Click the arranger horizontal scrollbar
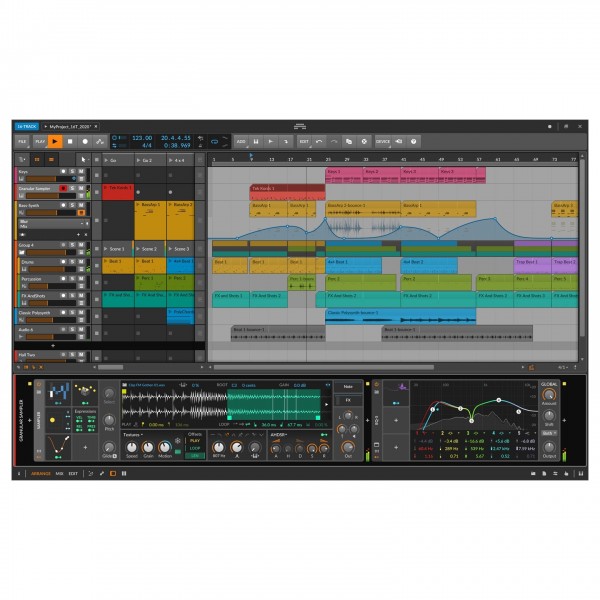The image size is (600, 600). pyautogui.click(x=324, y=367)
